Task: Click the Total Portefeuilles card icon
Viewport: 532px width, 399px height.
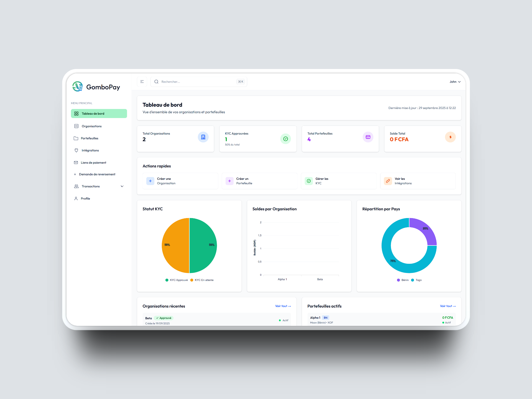Action: pos(368,137)
